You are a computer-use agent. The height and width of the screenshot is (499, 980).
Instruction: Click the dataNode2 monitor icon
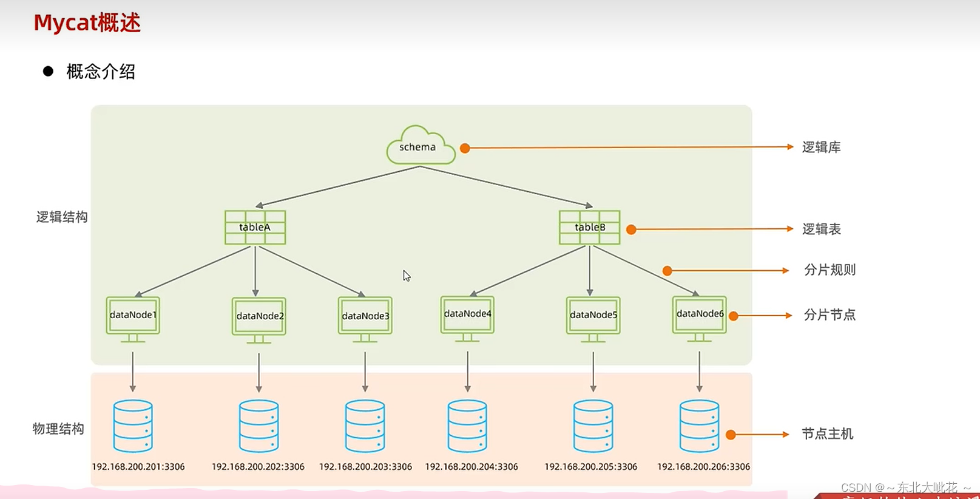(x=259, y=320)
